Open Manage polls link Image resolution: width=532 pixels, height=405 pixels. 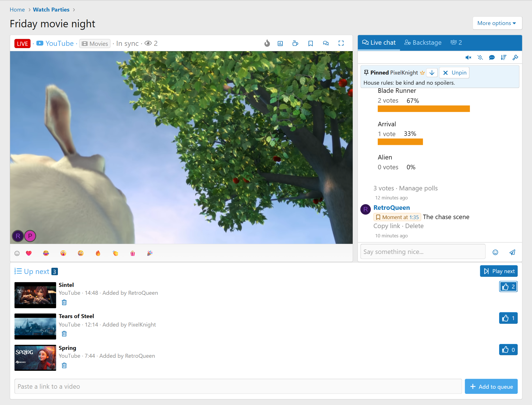click(x=418, y=188)
